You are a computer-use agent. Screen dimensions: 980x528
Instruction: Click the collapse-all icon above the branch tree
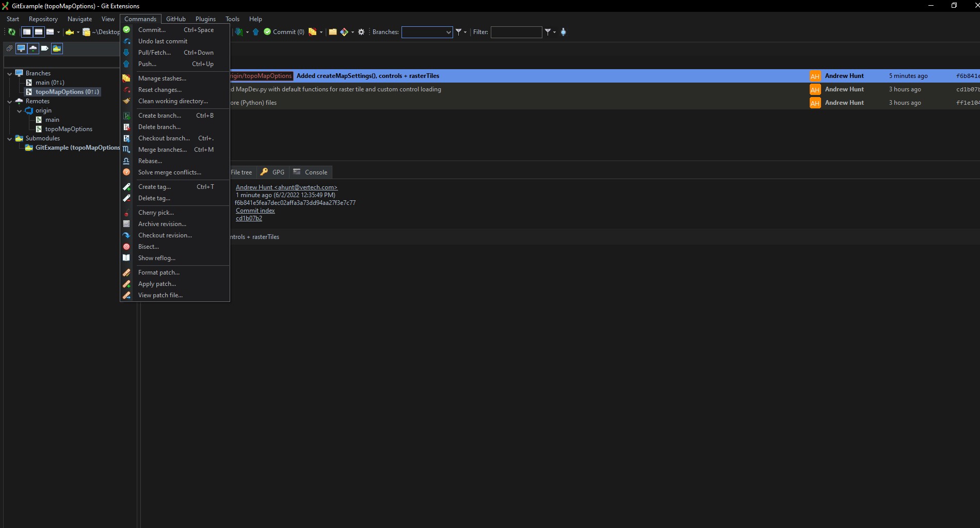coord(9,49)
